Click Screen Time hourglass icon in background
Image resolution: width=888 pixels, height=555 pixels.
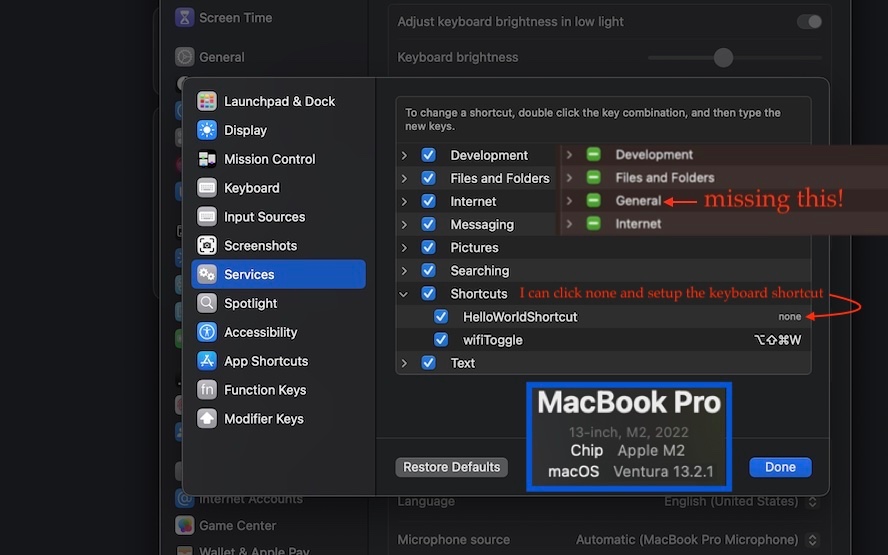[x=184, y=18]
